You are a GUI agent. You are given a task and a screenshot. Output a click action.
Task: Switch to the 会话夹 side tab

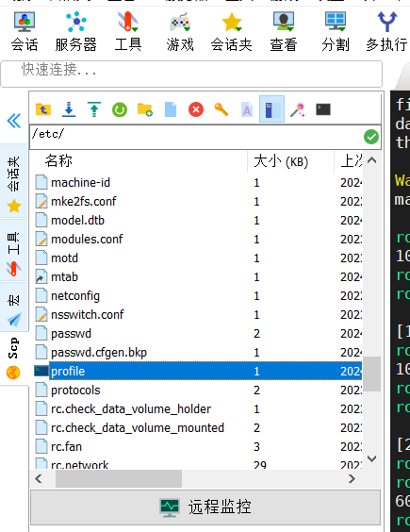pyautogui.click(x=14, y=184)
